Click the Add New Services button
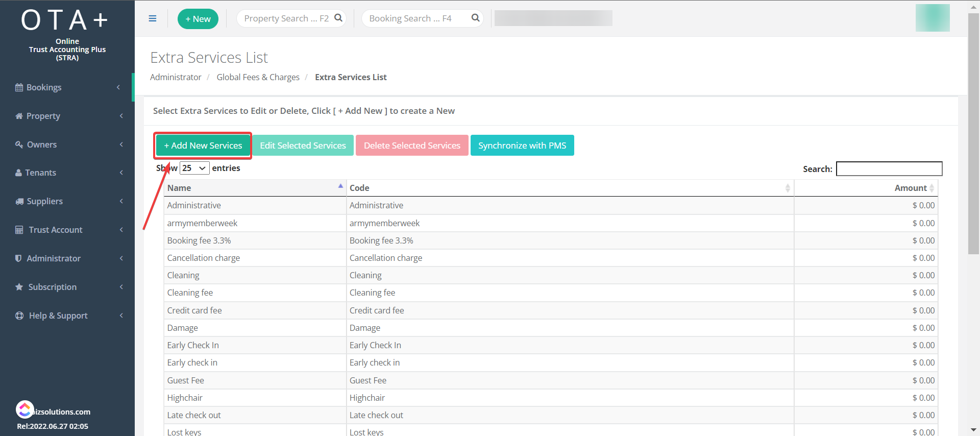The height and width of the screenshot is (436, 980). point(203,146)
